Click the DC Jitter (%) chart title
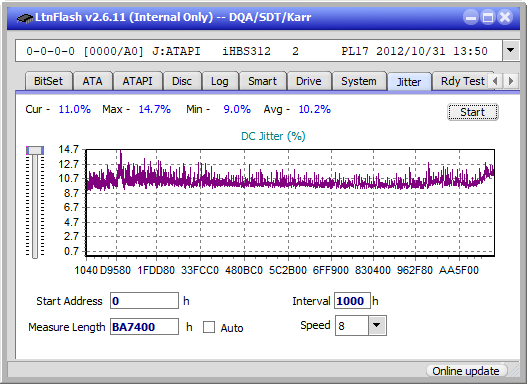Image resolution: width=527 pixels, height=384 pixels. tap(273, 136)
